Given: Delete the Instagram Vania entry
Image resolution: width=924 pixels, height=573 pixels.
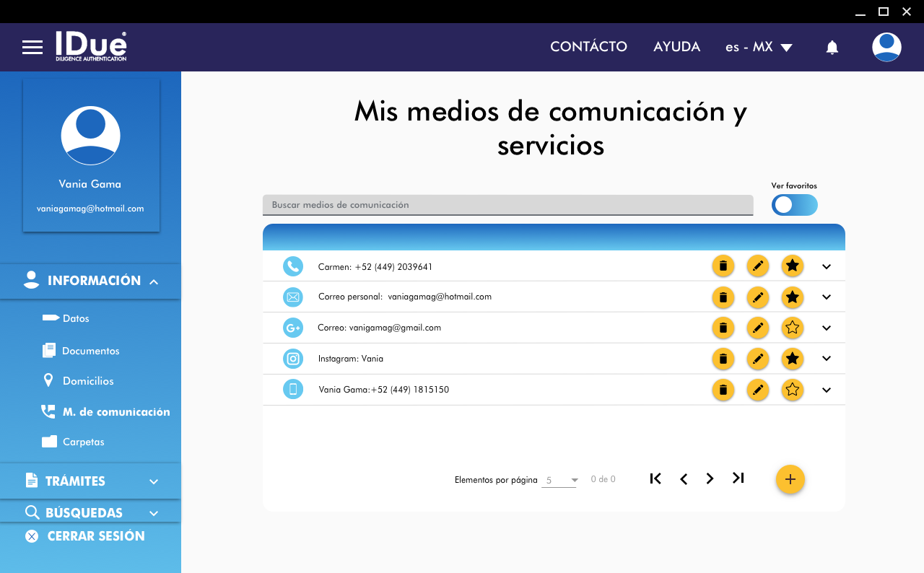Looking at the screenshot, I should [723, 359].
